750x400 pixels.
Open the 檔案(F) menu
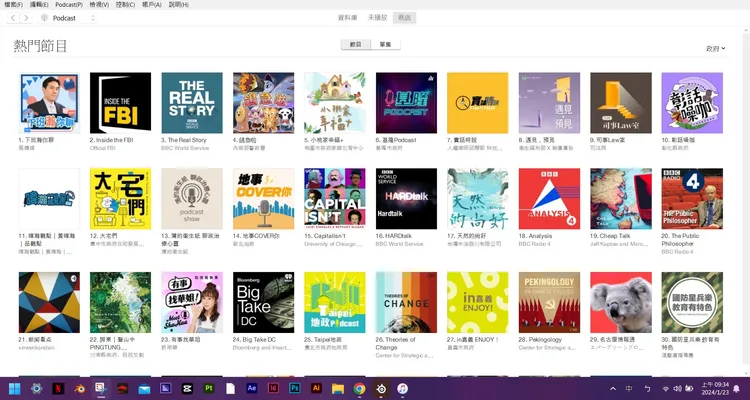coord(13,5)
